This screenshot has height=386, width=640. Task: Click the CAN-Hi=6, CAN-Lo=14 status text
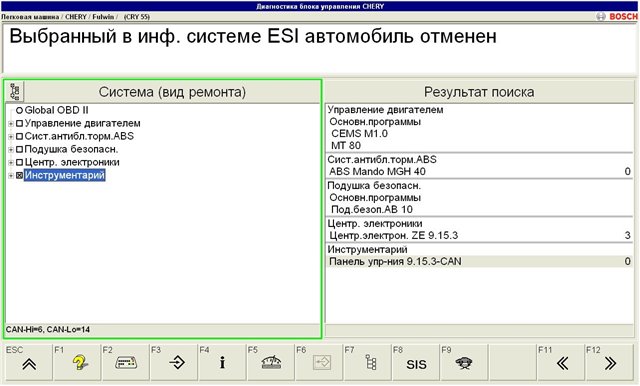pos(48,329)
